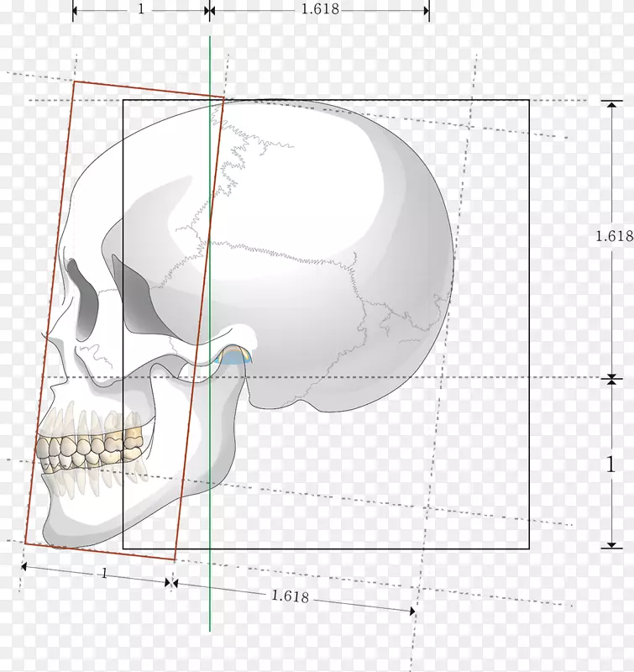Click the slanted "1" label below the jaw
This screenshot has height=672, width=634.
(103, 574)
